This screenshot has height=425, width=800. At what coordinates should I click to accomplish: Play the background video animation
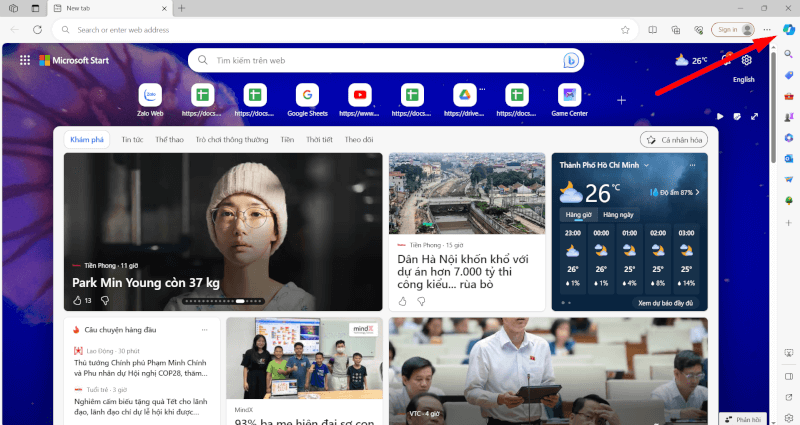click(x=720, y=116)
